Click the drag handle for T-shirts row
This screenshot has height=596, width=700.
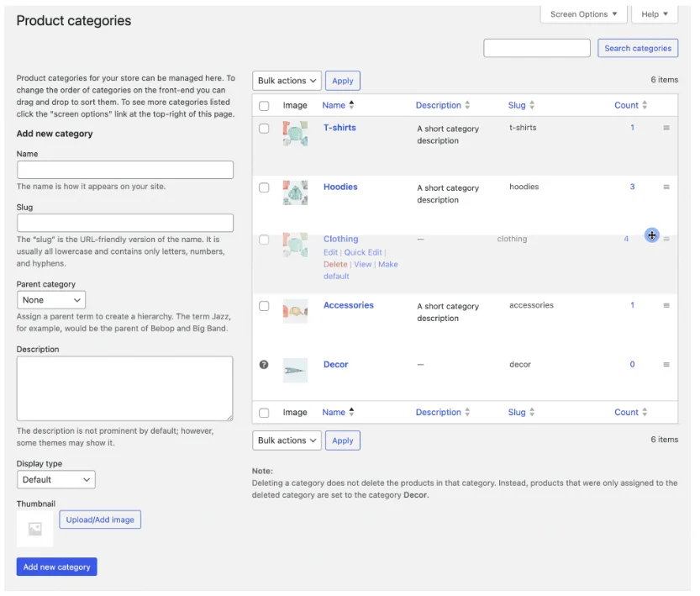(x=666, y=128)
